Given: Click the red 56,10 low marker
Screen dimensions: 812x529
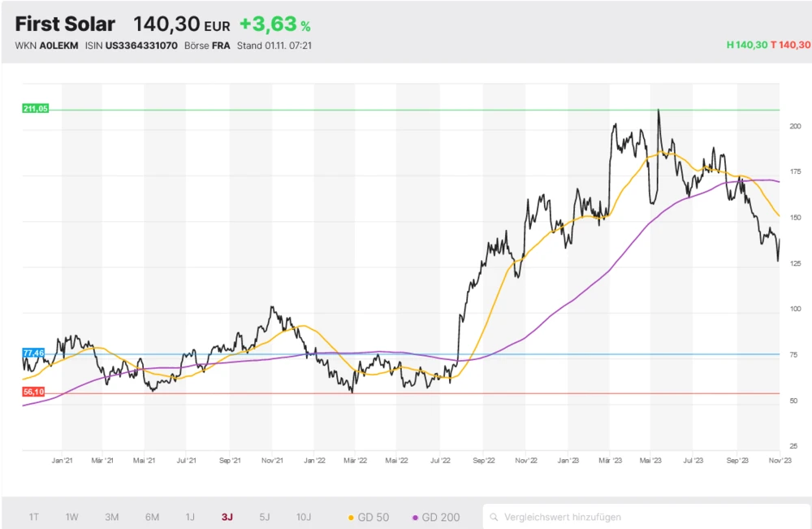Looking at the screenshot, I should pyautogui.click(x=33, y=392).
